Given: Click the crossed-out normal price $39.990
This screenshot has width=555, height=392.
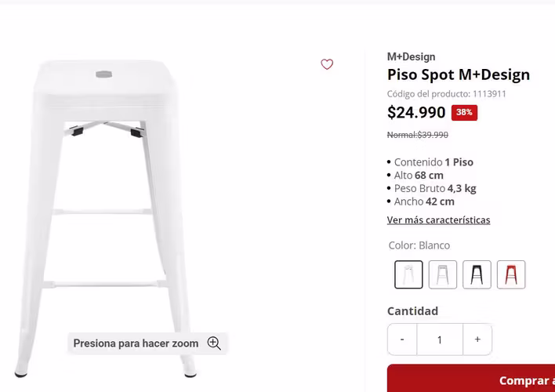Looking at the screenshot, I should 418,135.
